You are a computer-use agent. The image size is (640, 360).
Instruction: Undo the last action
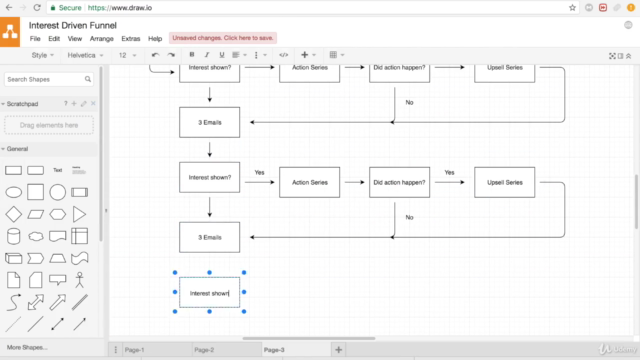click(155, 55)
